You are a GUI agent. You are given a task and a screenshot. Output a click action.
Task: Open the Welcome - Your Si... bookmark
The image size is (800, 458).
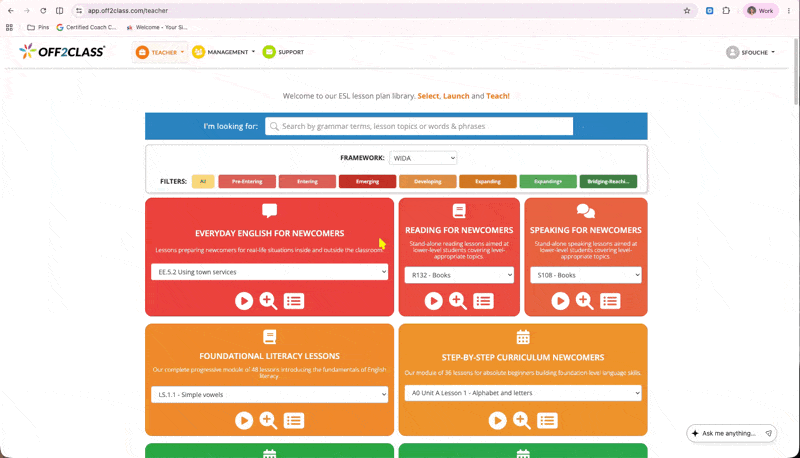point(157,28)
